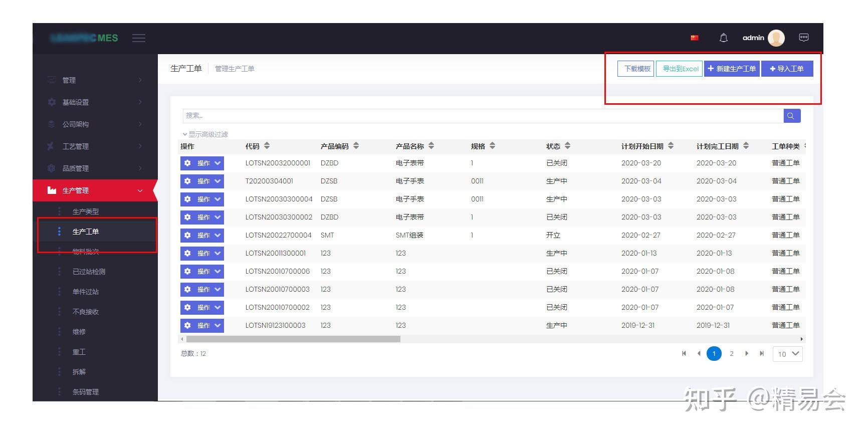
Task: Expand 公司架构 menu
Action: [95, 124]
